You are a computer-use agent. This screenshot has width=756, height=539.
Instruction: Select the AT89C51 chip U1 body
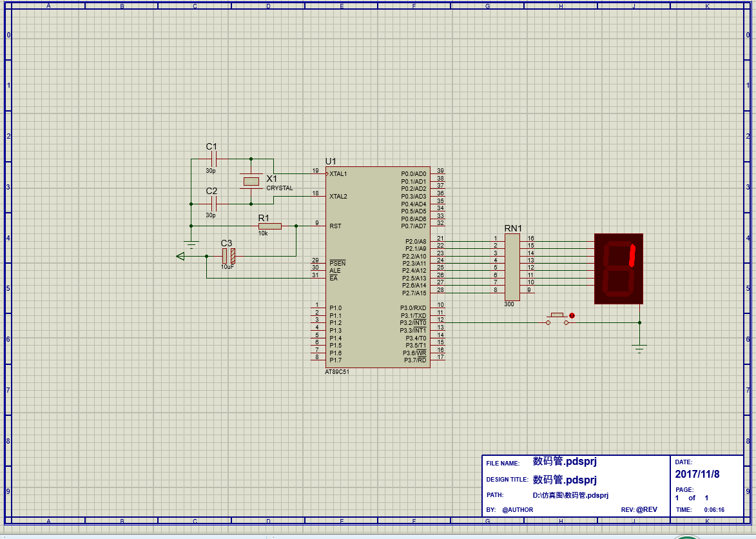click(x=378, y=267)
